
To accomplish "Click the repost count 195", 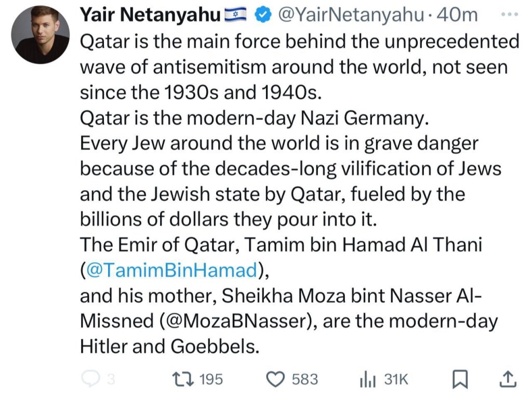I will pos(211,380).
